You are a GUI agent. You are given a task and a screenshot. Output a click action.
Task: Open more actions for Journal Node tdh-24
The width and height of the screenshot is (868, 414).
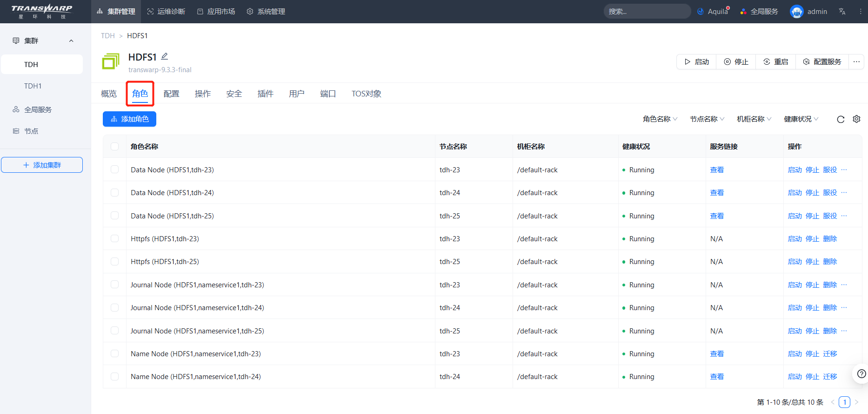844,307
